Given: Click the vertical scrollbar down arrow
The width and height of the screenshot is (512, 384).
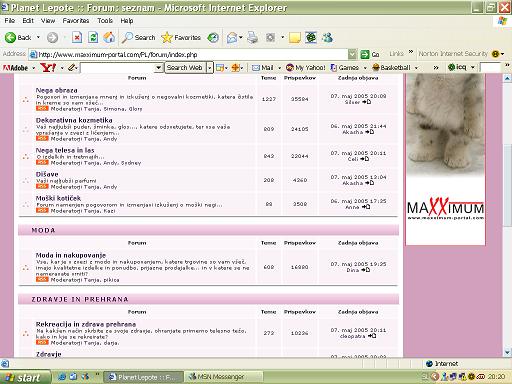Looking at the screenshot, I should coord(507,352).
